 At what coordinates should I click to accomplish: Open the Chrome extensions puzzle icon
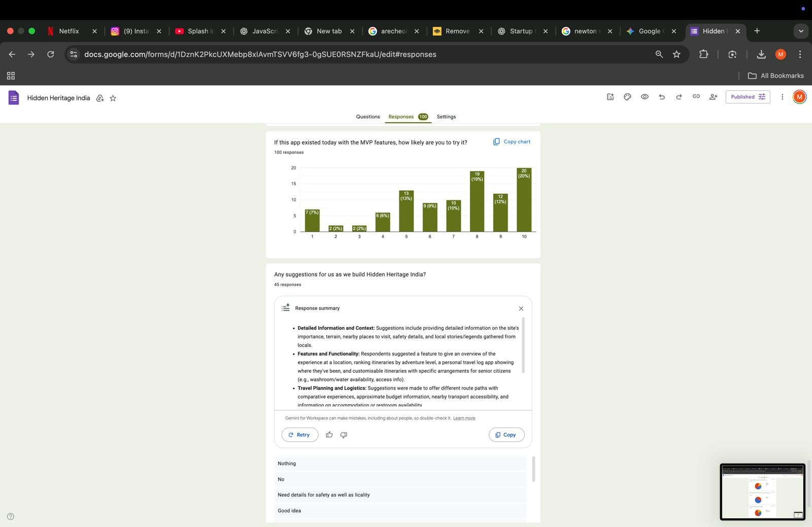pos(703,54)
